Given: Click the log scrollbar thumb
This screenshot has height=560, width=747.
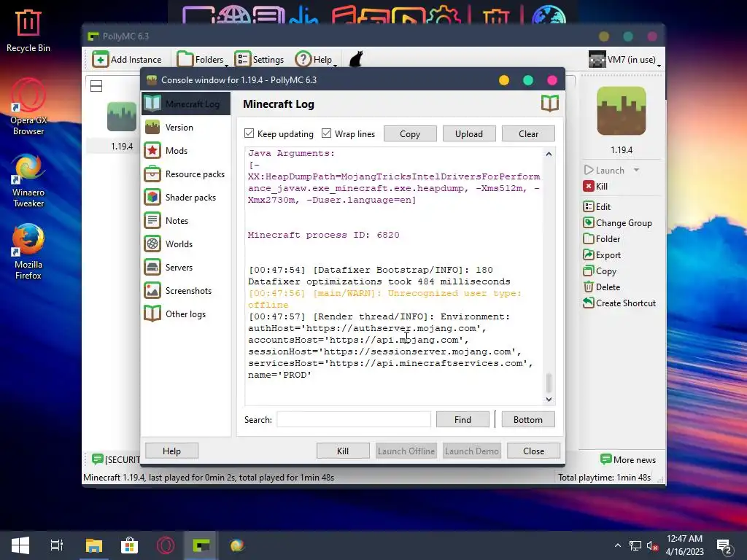Looking at the screenshot, I should pos(549,382).
